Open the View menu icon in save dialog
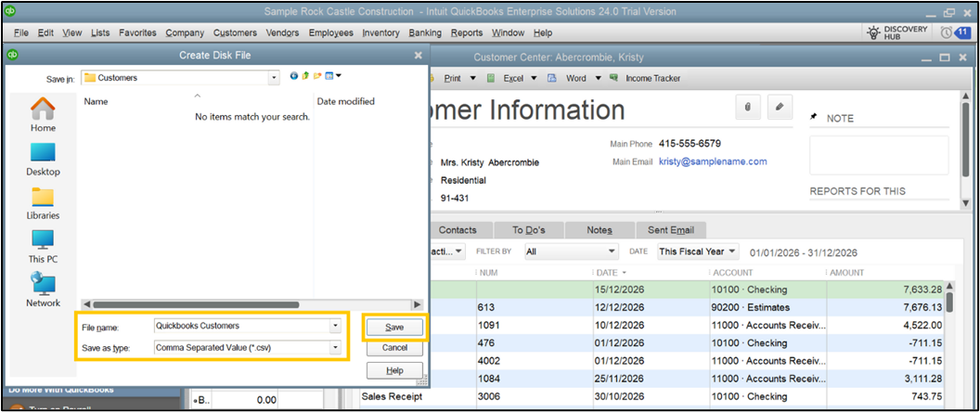 [333, 76]
